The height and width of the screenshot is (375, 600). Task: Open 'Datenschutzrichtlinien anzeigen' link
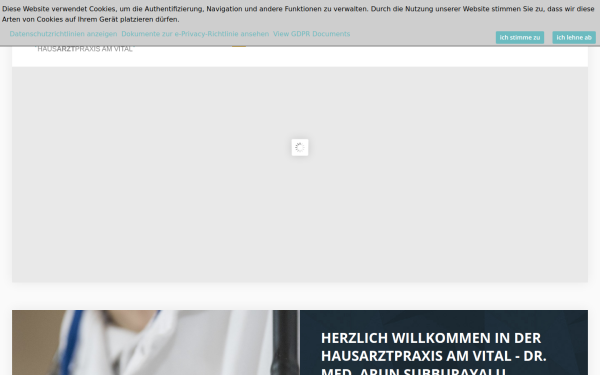tap(63, 34)
